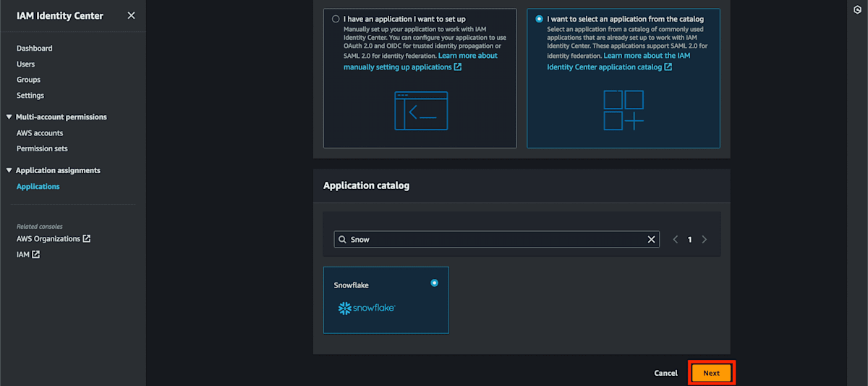
Task: Click the catalog grid-plus illustration
Action: click(x=624, y=111)
